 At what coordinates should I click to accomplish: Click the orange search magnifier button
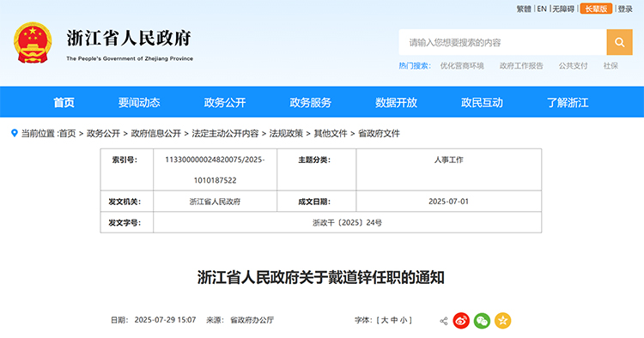coord(619,42)
